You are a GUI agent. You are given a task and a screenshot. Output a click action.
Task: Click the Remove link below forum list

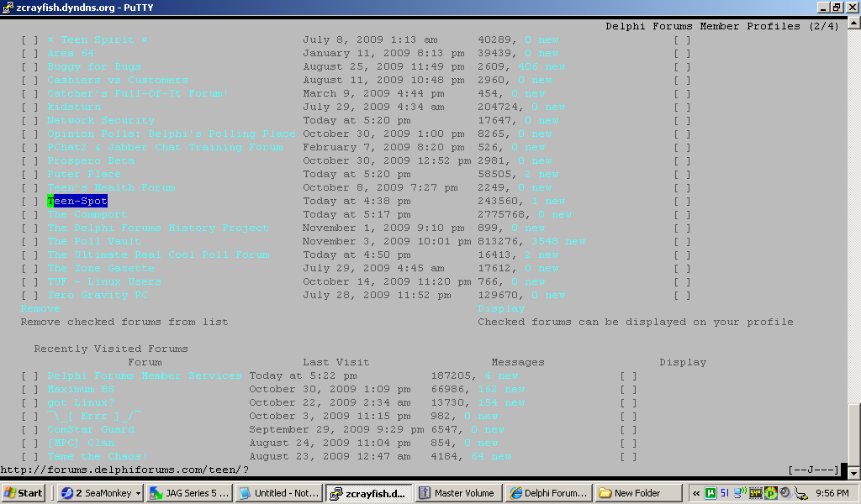(40, 309)
